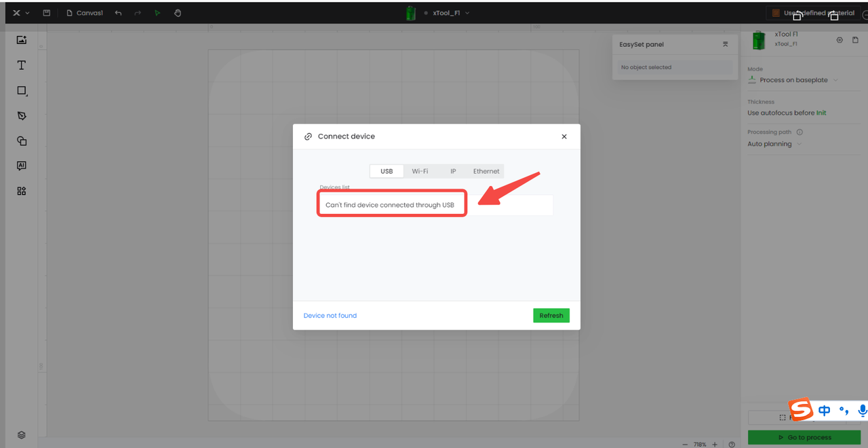This screenshot has width=868, height=448.
Task: Click the save icon in top bar
Action: [46, 13]
